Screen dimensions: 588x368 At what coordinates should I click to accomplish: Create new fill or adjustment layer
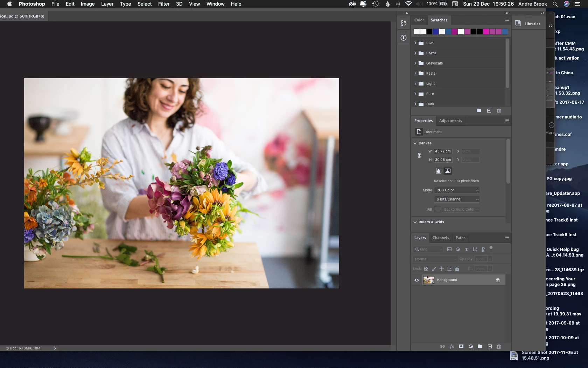pyautogui.click(x=471, y=347)
